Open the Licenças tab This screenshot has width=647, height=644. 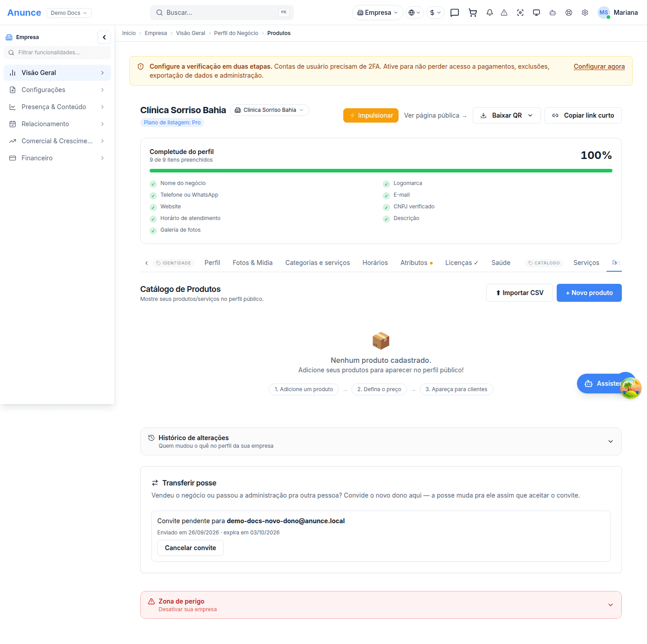tap(461, 263)
